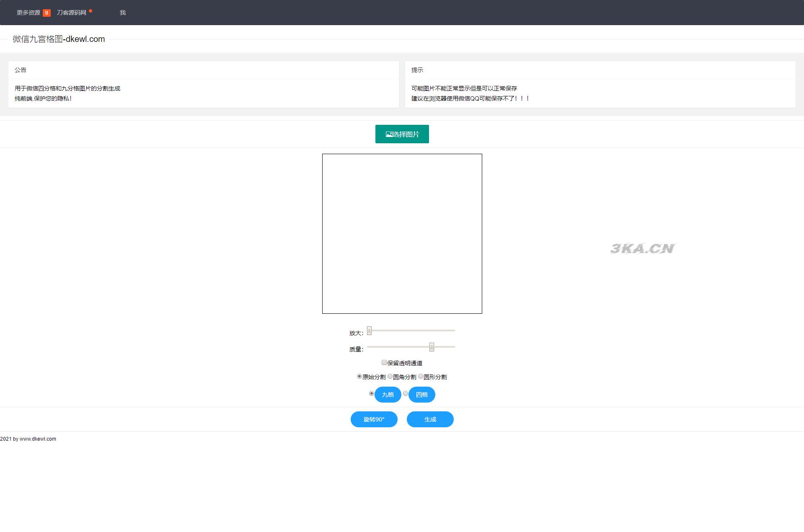The width and height of the screenshot is (804, 532).
Task: Click the picture icon in 选择图片 button
Action: coord(389,134)
